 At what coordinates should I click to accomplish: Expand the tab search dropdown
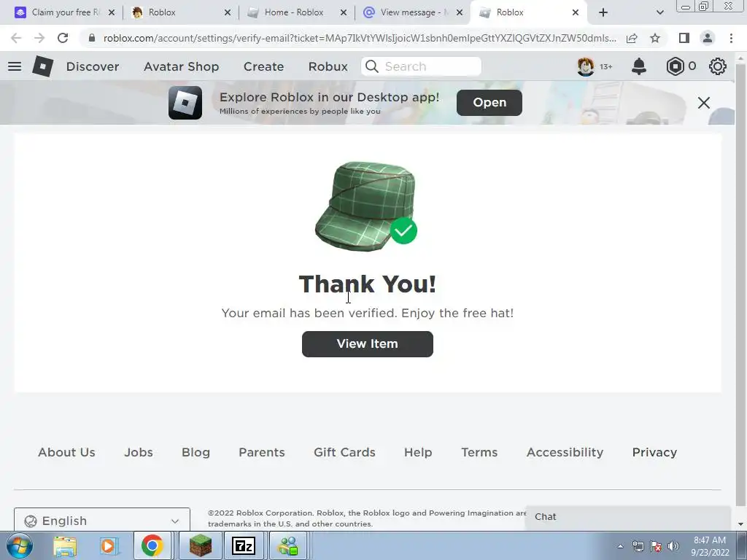coord(659,12)
